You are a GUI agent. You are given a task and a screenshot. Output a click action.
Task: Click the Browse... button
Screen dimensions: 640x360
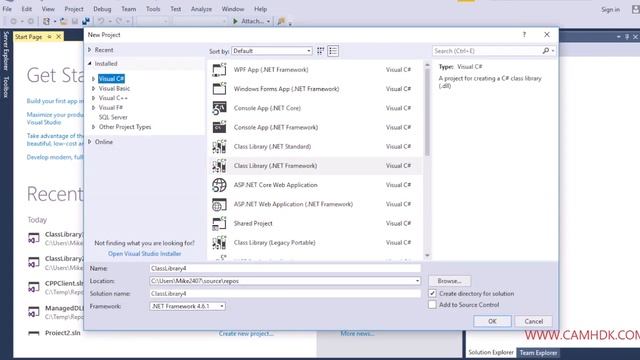[x=449, y=281]
